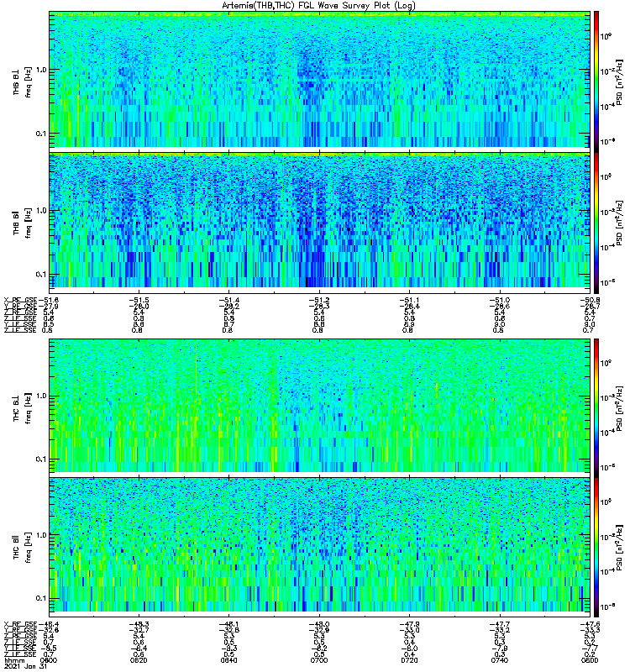Click the "hhmm" time-axis label
The image size is (630, 672).
coord(14,660)
